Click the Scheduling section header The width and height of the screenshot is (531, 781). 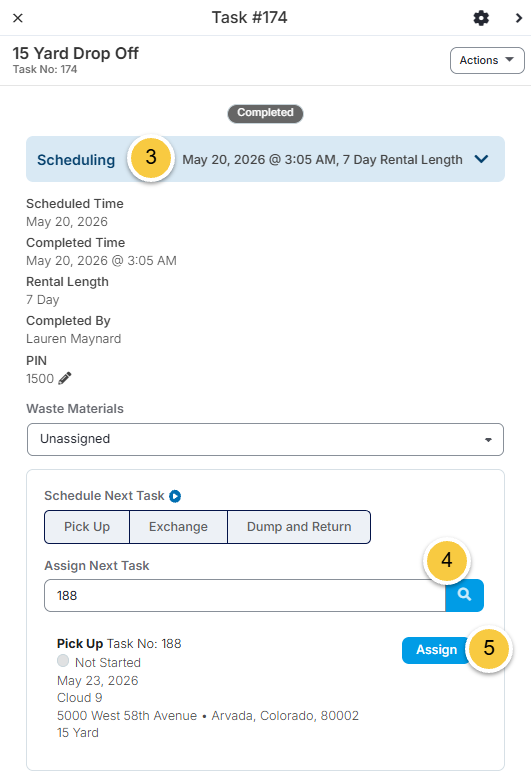[x=266, y=159]
